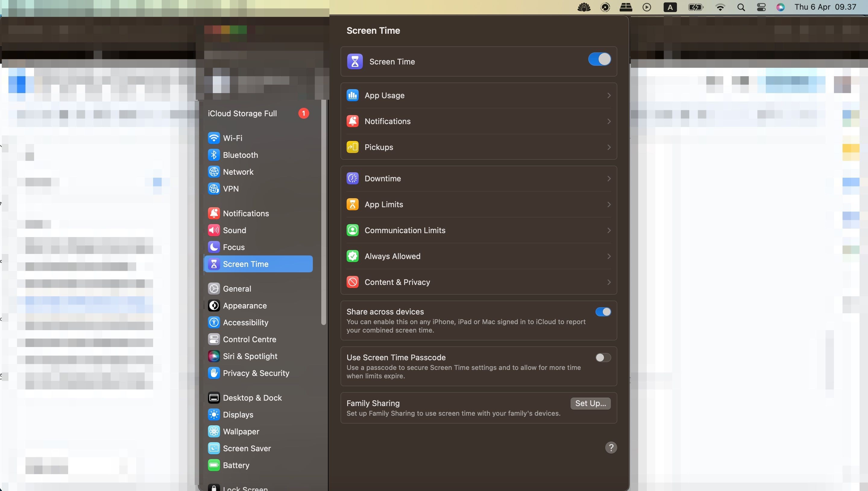Viewport: 868px width, 491px height.
Task: Open Control Centre settings in sidebar
Action: tap(258, 339)
